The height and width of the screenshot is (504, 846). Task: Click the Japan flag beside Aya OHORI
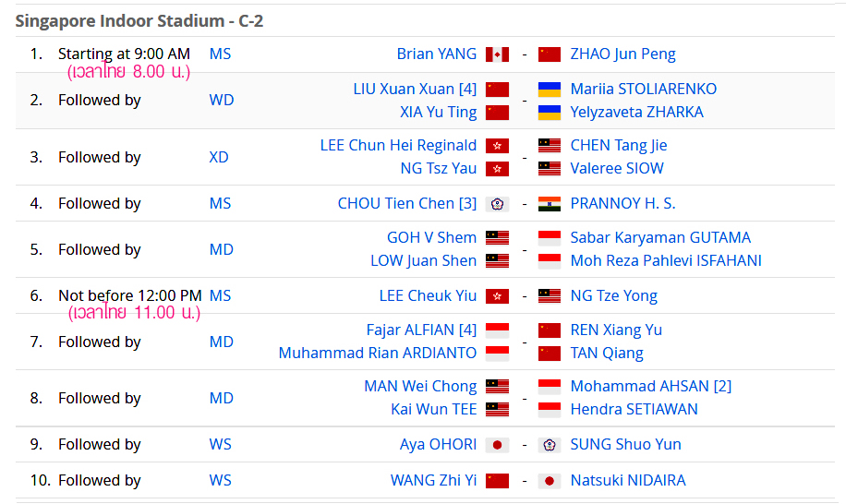pos(497,445)
